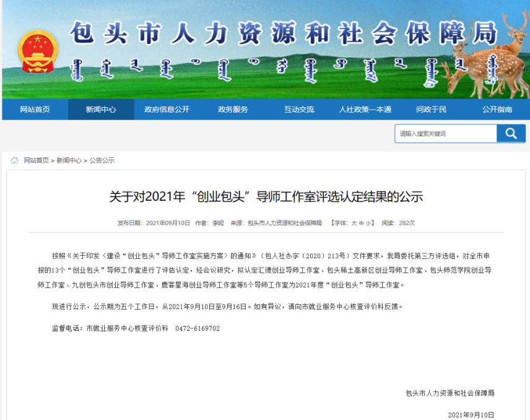This screenshot has height=420, width=530.
Task: Open the 政府信息公开 menu item
Action: 167,110
